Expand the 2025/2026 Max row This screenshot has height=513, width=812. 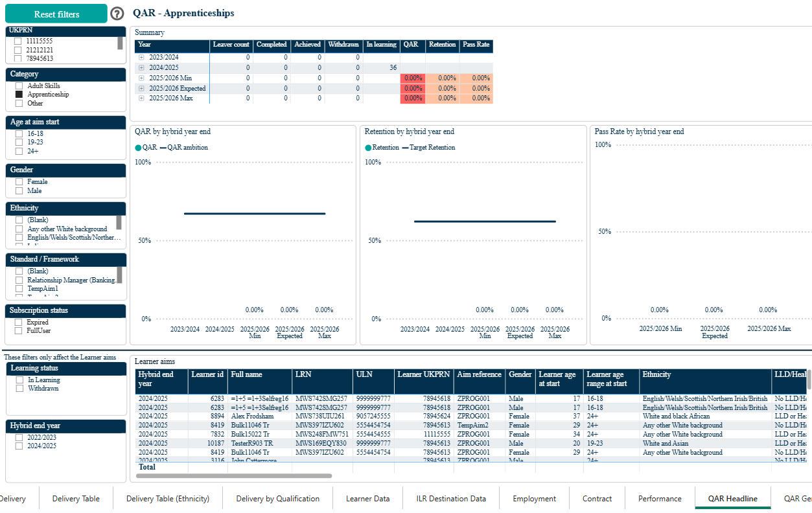point(141,98)
